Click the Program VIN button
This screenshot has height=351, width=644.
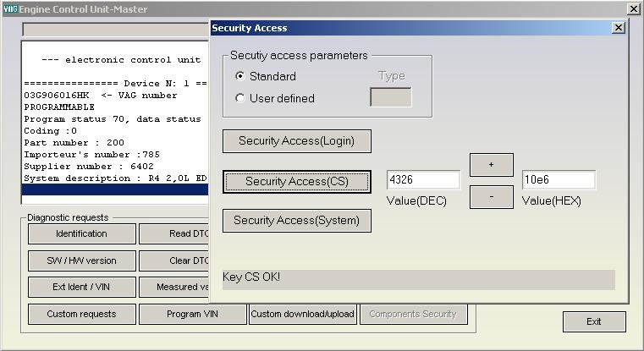pos(193,314)
